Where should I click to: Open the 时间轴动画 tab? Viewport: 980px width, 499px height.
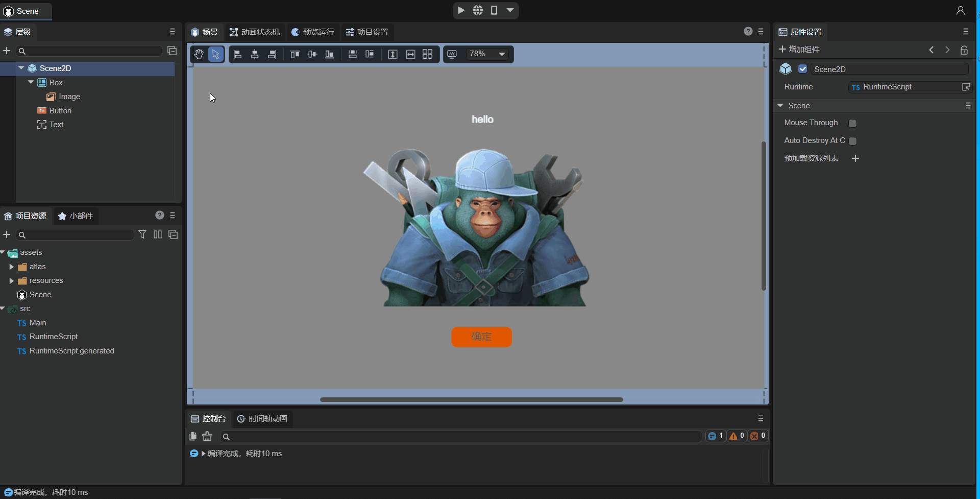(262, 419)
